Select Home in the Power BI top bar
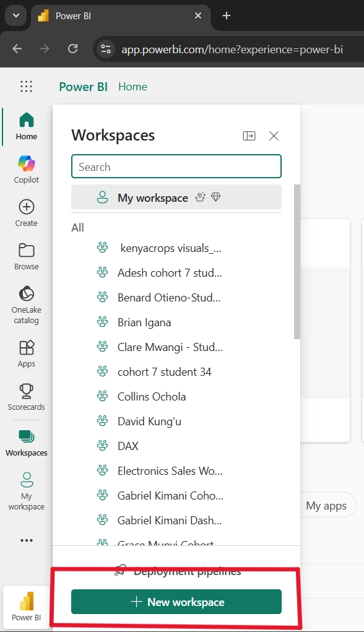This screenshot has width=364, height=632. click(132, 87)
